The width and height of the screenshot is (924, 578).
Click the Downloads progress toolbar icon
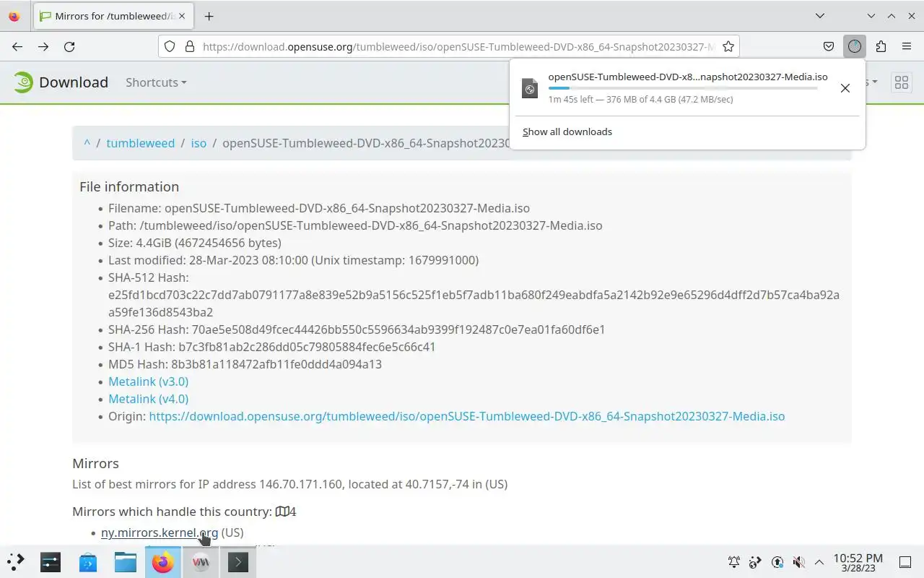click(x=855, y=46)
